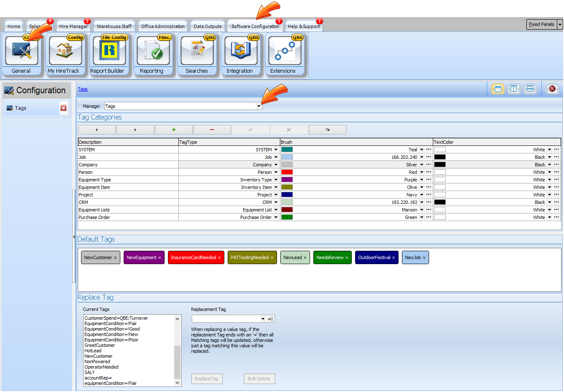This screenshot has height=392, width=564.
Task: Open the Extensions icon
Action: coord(284,53)
